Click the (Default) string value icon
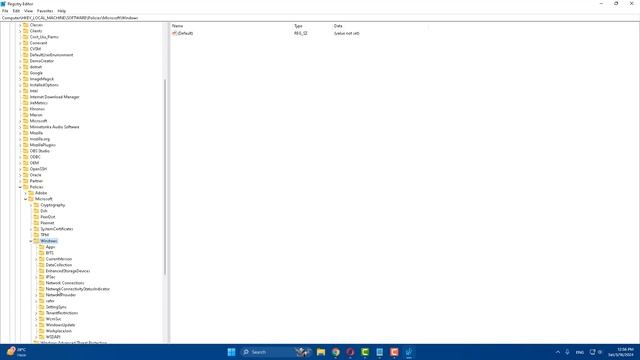Screen dimensions: 640x360 tap(174, 33)
